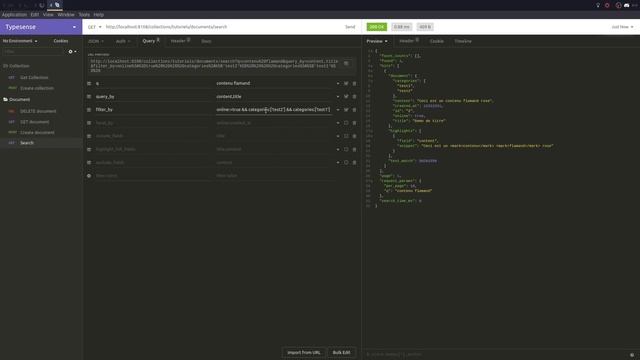Open the Preview mode dropdown in the response pane
This screenshot has height=360, width=640.
click(377, 41)
